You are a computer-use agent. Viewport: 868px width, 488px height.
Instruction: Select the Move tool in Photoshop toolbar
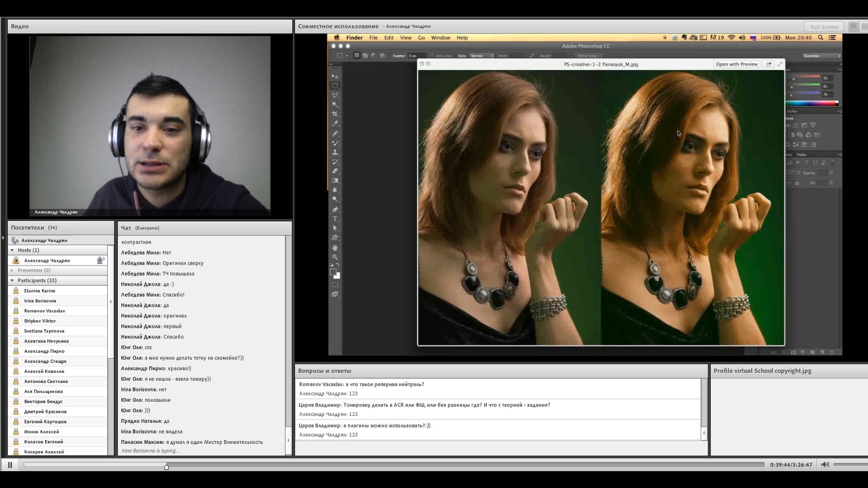(x=335, y=76)
